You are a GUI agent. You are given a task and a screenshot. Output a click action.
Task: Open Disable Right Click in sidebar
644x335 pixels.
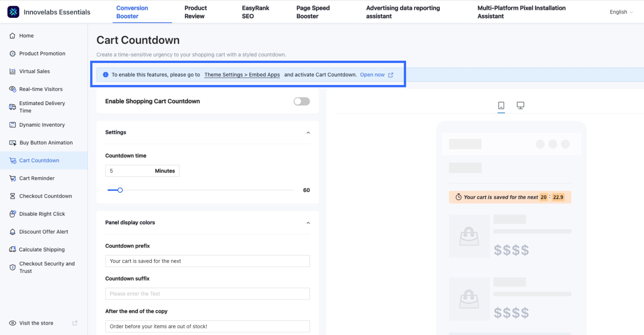coord(42,214)
